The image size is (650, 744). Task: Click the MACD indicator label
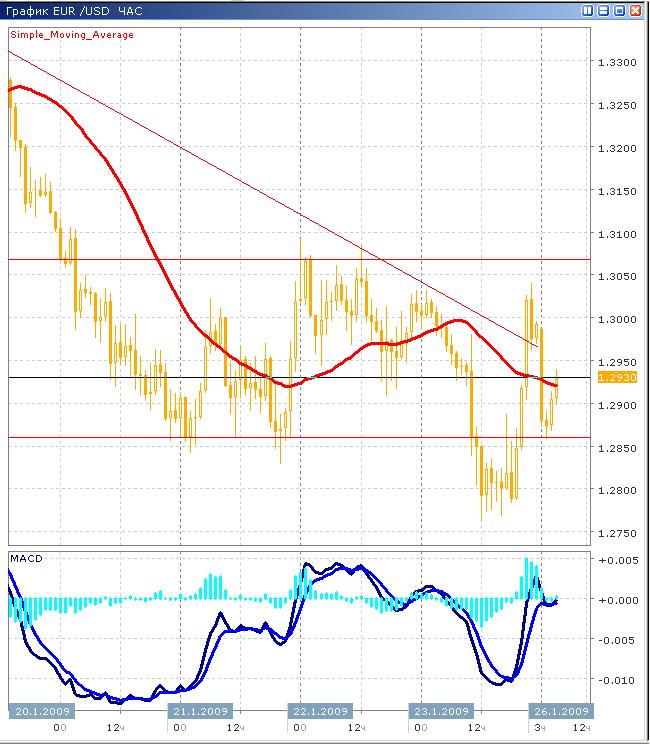(x=25, y=557)
